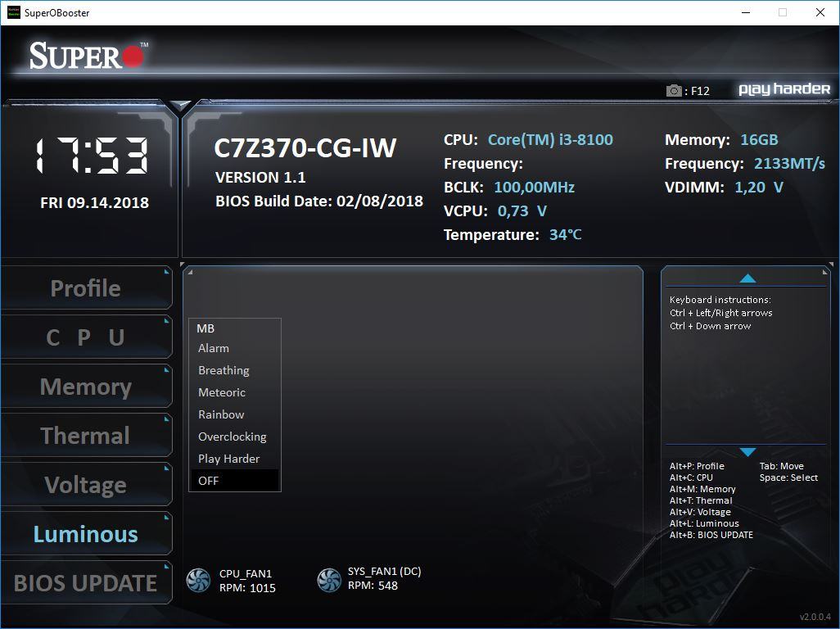Viewport: 840px width, 629px height.
Task: Click the VERSION 1.1 text
Action: click(260, 178)
